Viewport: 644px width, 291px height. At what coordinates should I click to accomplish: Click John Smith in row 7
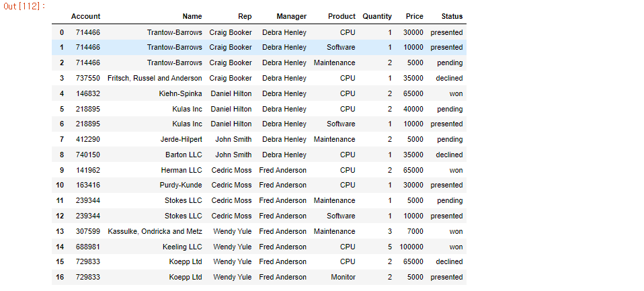pyautogui.click(x=234, y=139)
